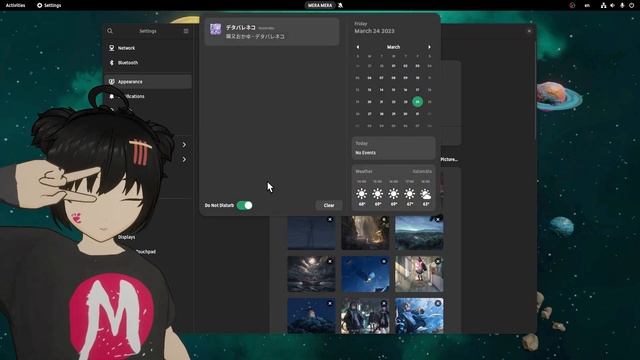The image size is (640, 360).
Task: Go to previous month in calendar
Action: [x=358, y=47]
